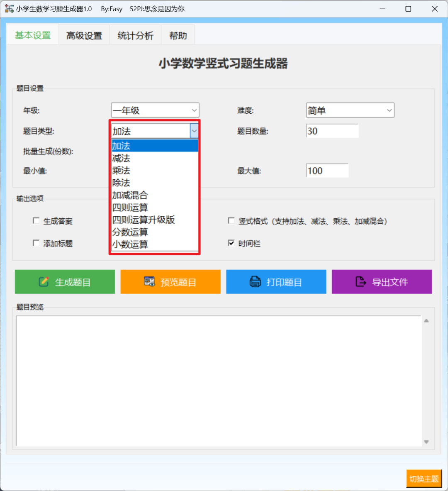This screenshot has width=448, height=491.
Task: Open the 帮助 tab
Action: pos(178,36)
